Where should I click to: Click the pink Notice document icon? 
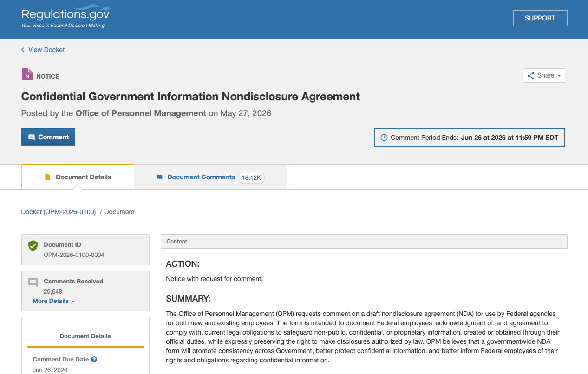[27, 74]
